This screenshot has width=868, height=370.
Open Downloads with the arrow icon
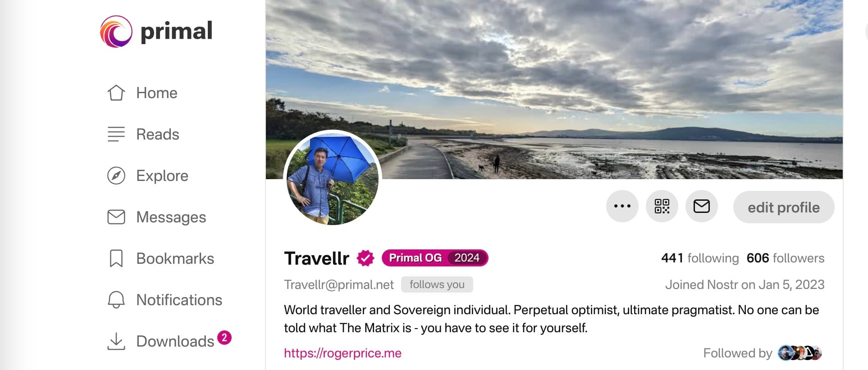click(x=116, y=341)
